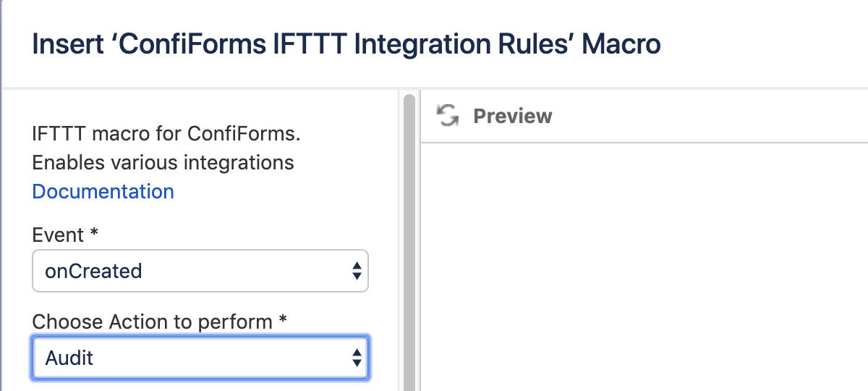Open the Event dropdown showing onCreated

pos(200,272)
